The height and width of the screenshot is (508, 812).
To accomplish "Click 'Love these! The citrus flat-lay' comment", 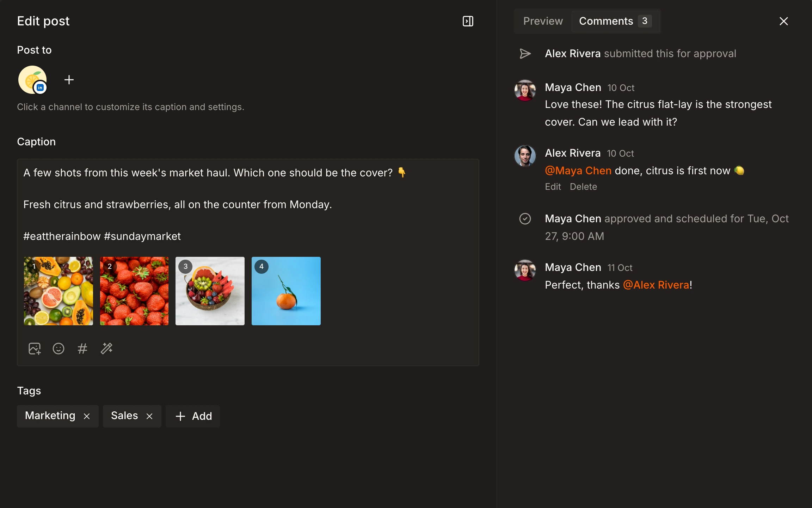I will click(x=658, y=113).
